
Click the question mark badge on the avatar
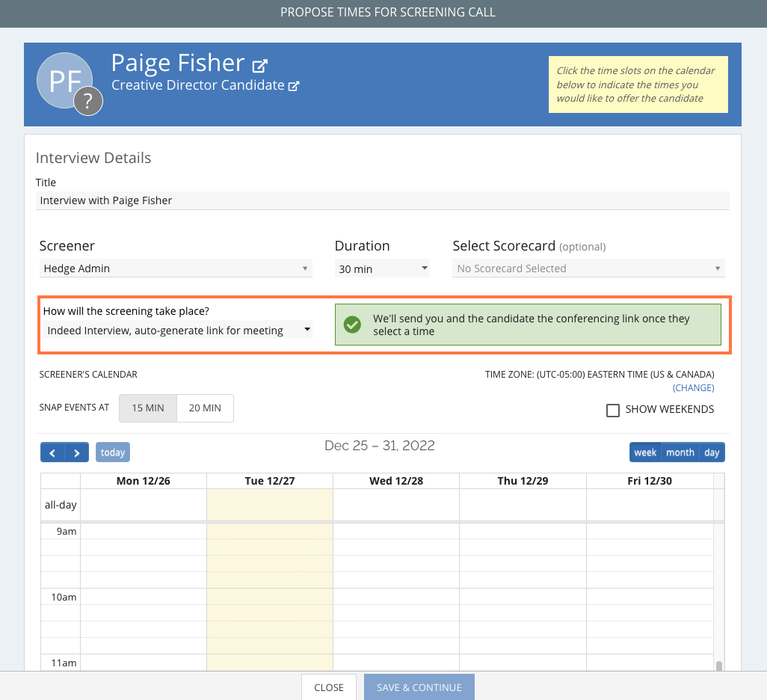(x=88, y=101)
